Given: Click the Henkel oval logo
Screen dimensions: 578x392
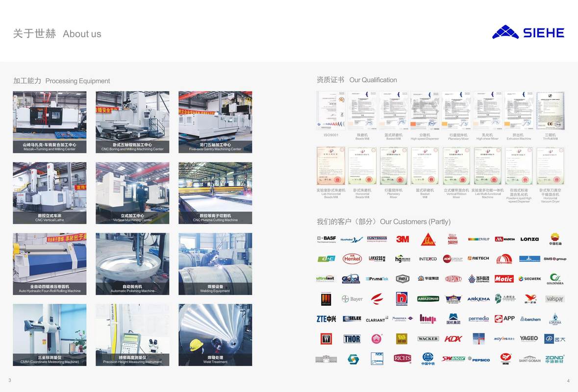Looking at the screenshot, I should pyautogui.click(x=352, y=259).
